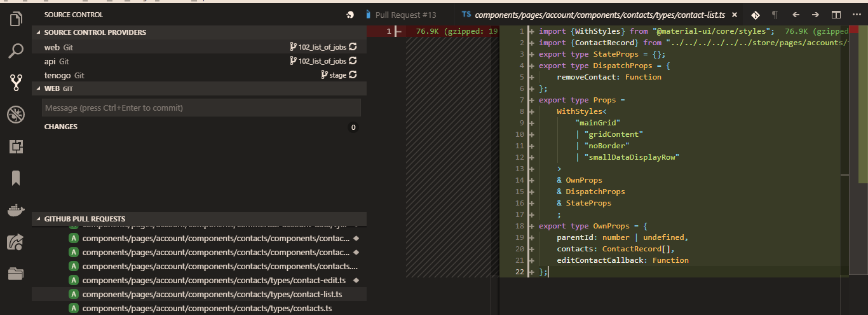The image size is (868, 315).
Task: Click the changes count badge showing 0
Action: coord(353,127)
